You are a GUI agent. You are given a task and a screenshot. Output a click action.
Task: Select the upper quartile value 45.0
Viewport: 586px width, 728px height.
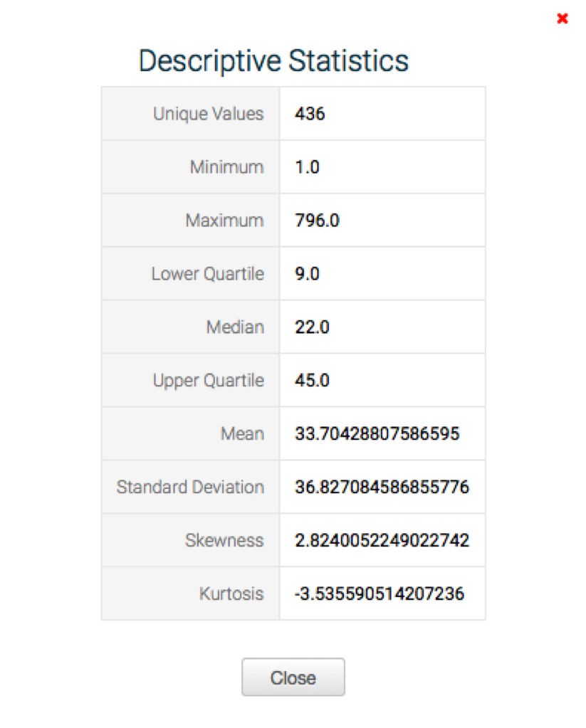312,380
